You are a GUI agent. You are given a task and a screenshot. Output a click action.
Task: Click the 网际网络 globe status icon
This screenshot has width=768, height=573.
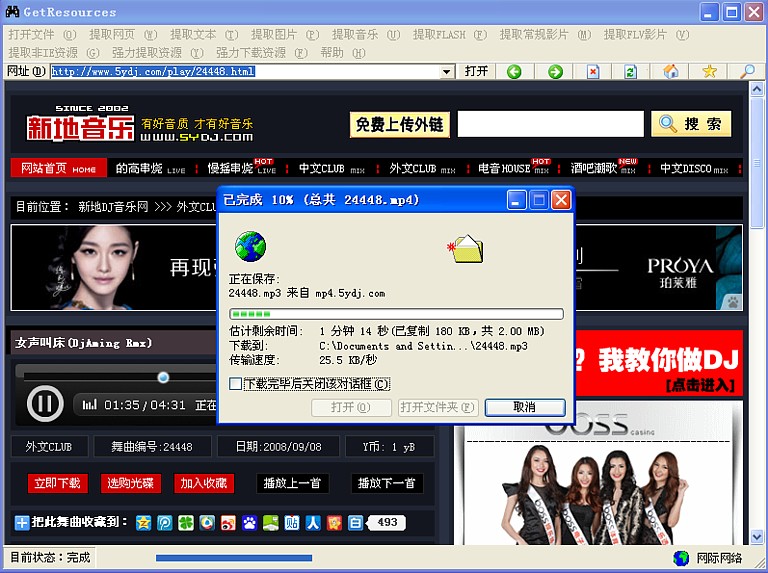681,558
